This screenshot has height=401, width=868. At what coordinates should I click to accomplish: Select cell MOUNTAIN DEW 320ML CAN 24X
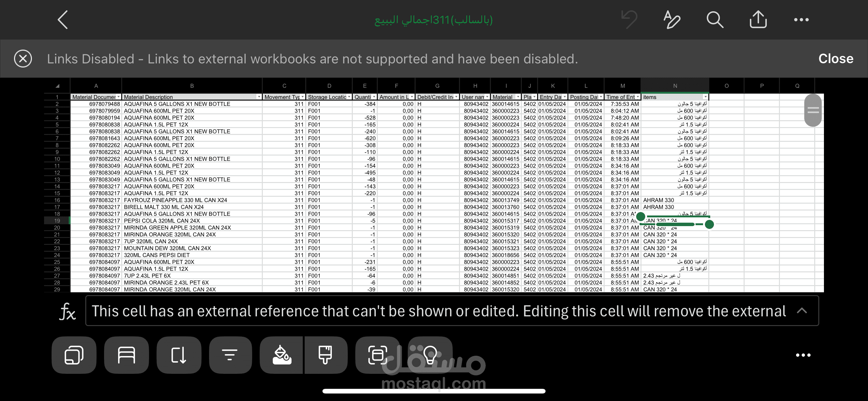click(192, 248)
